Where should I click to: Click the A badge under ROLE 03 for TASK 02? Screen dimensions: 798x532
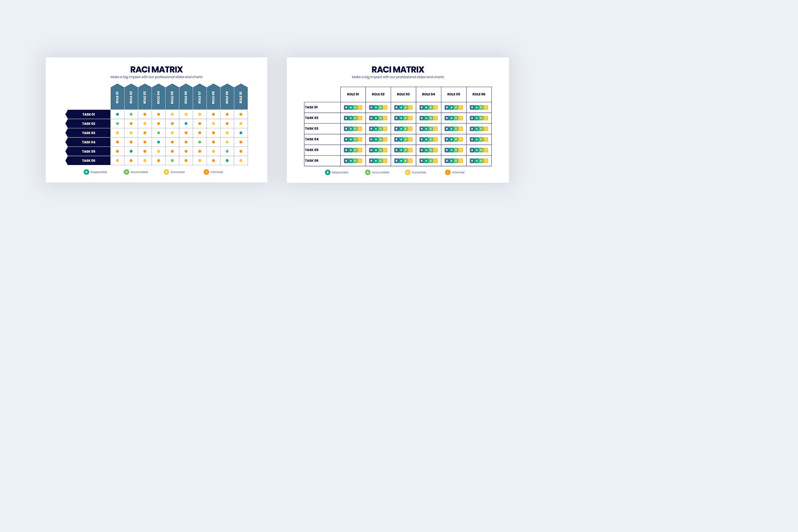click(x=401, y=118)
